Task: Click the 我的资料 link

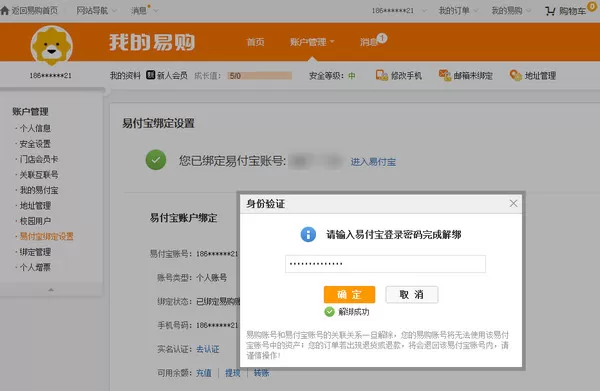Action: click(x=125, y=75)
